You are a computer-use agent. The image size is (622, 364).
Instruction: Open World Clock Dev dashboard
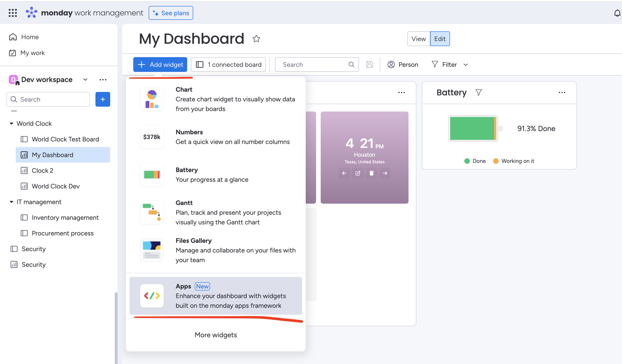(63, 186)
